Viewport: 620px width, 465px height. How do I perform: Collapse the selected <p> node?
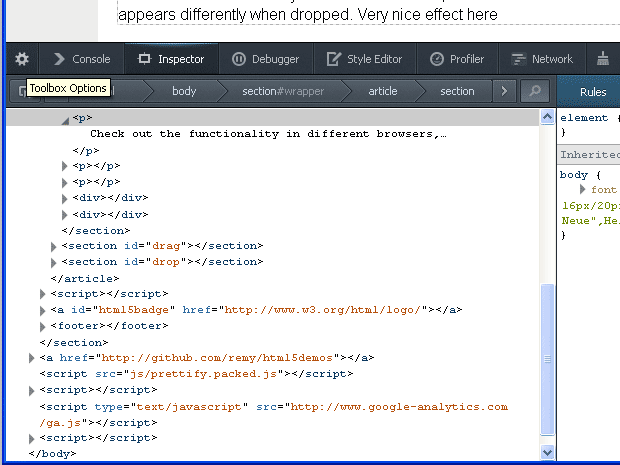click(65, 120)
